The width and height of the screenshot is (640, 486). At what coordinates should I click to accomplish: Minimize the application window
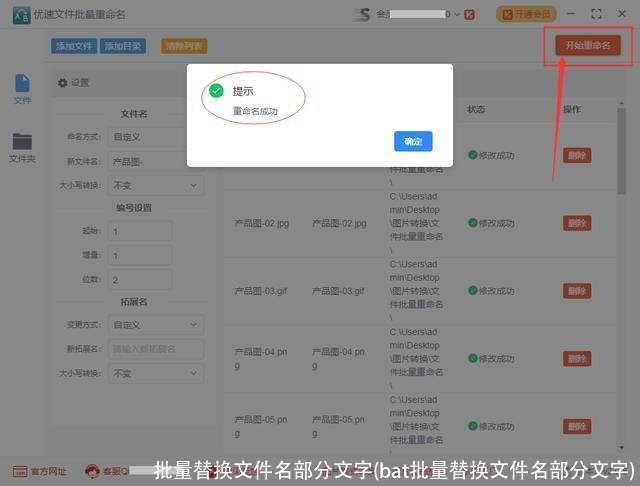pos(571,14)
